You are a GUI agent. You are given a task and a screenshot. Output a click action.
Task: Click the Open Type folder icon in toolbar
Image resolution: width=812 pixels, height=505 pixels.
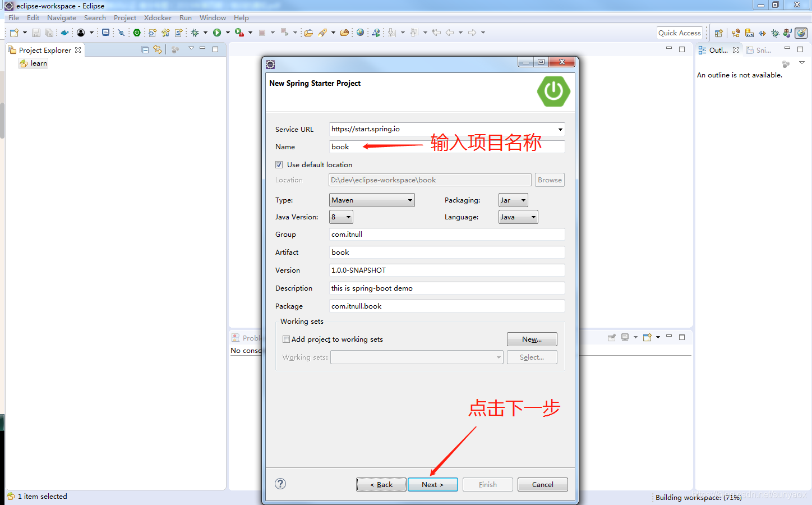click(x=308, y=33)
